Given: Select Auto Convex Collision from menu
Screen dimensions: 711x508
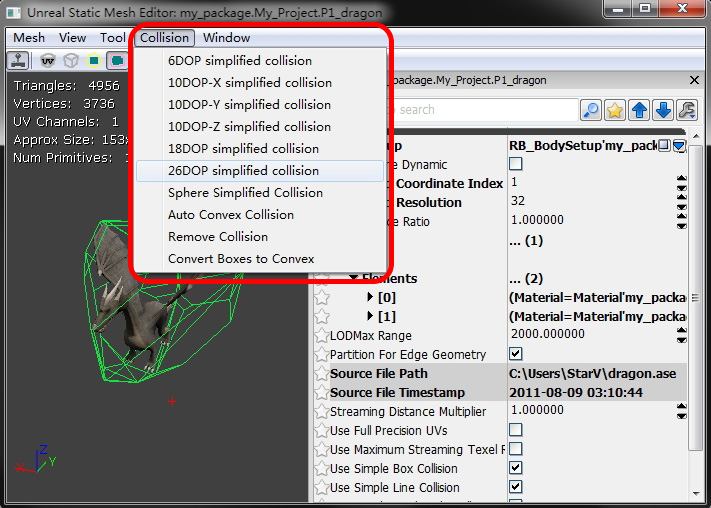Looking at the screenshot, I should pos(231,215).
